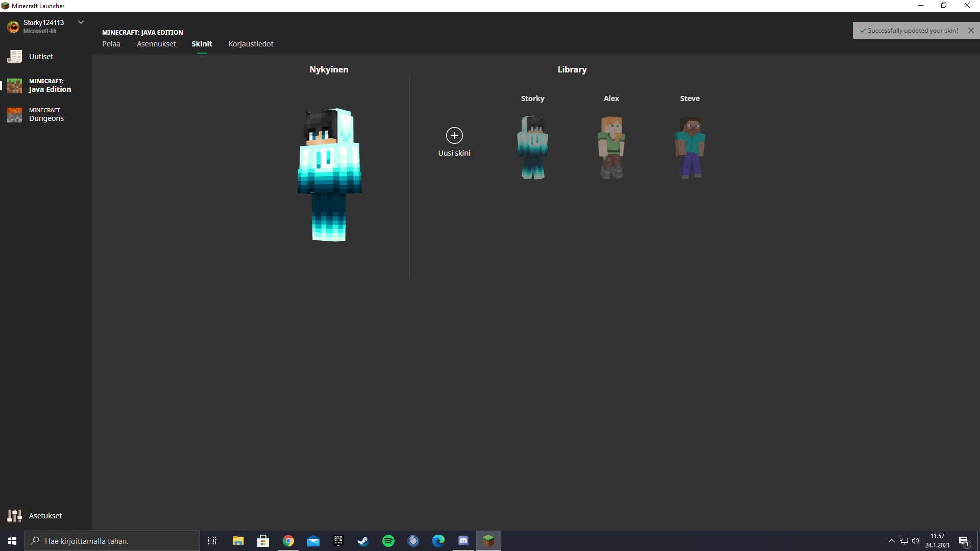Screen dimensions: 980x551
Task: Select the Steve skin thumbnail
Action: pos(690,147)
